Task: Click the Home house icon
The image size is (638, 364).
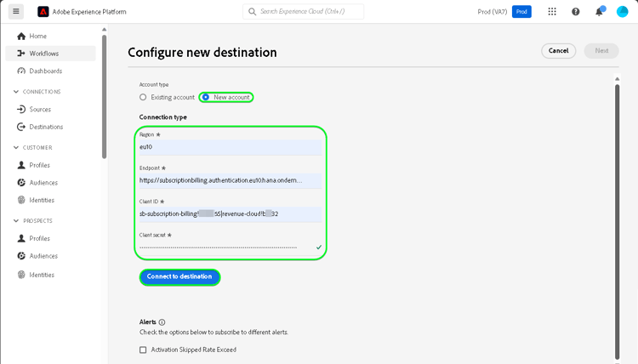Action: (x=21, y=37)
